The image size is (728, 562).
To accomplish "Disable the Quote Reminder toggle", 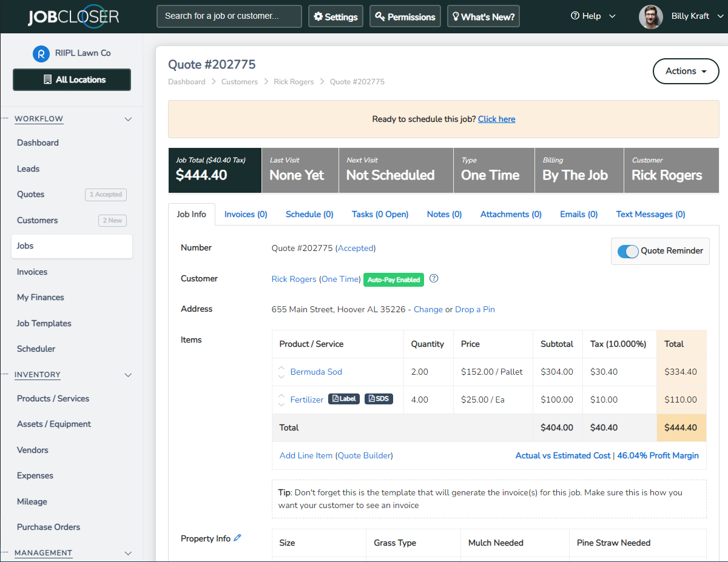I will [x=628, y=251].
